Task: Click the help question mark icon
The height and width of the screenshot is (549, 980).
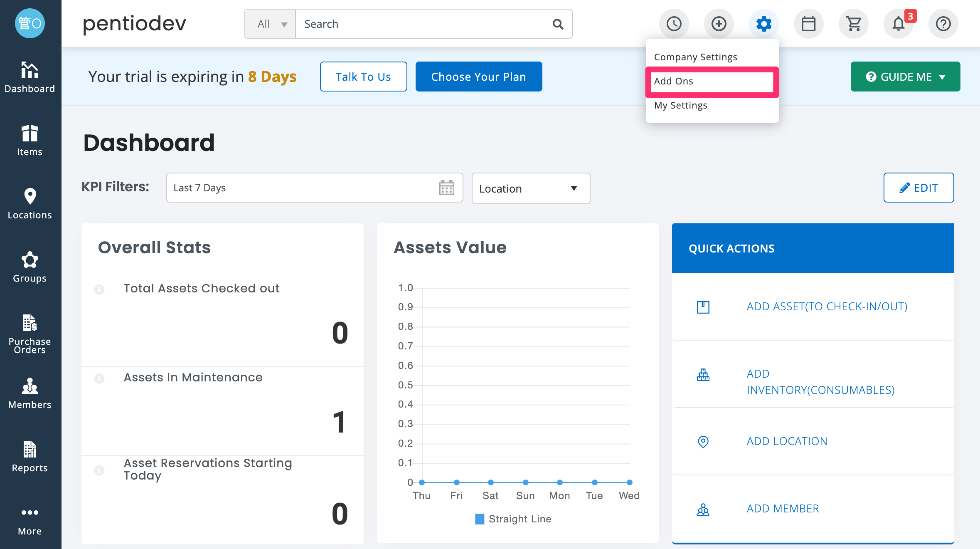Action: [x=943, y=24]
